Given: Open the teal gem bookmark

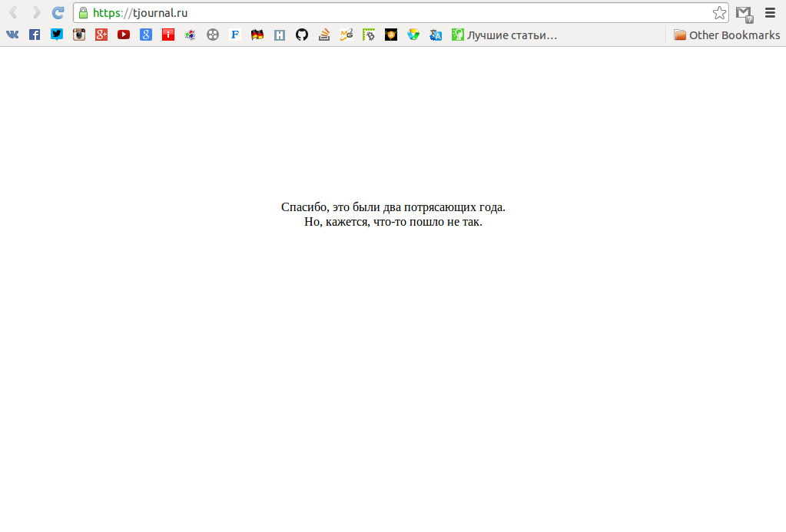Looking at the screenshot, I should (413, 35).
